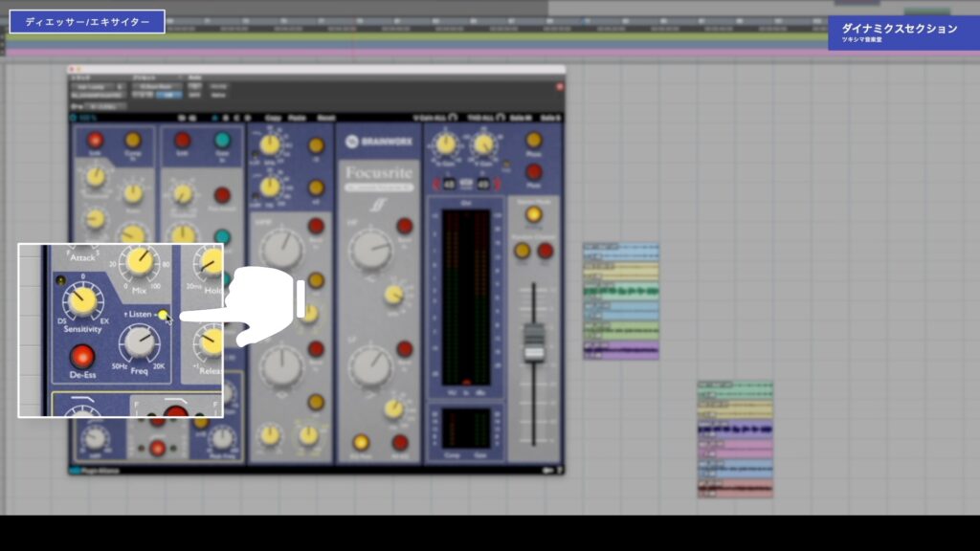Click the V Gain ALL toolbar control
The width and height of the screenshot is (980, 551).
(435, 118)
